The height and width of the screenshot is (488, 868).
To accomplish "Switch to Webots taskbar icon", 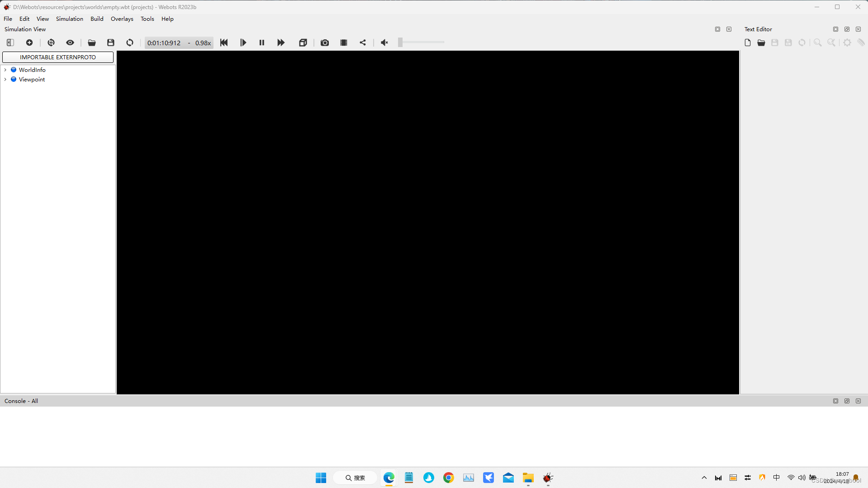I will click(x=548, y=478).
